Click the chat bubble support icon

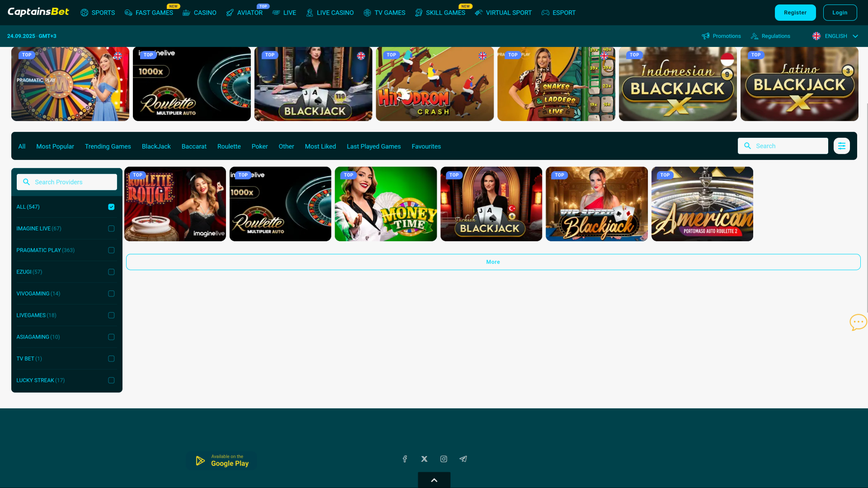(x=858, y=322)
